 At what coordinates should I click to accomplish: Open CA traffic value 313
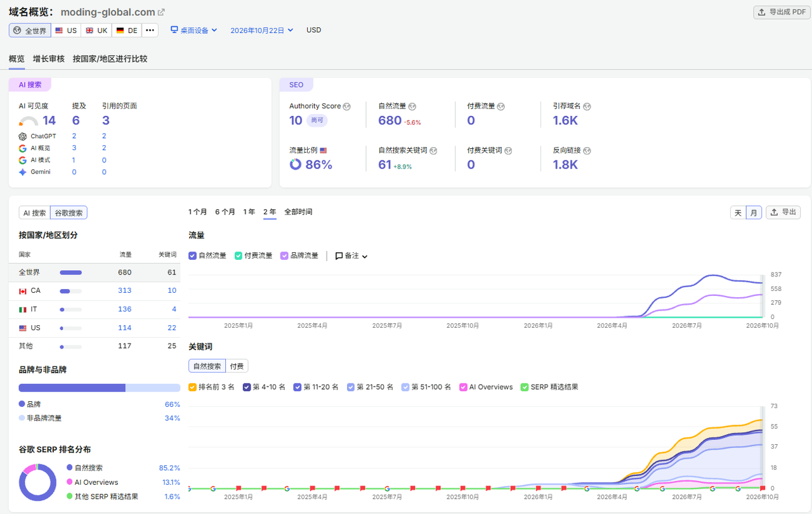coord(125,291)
